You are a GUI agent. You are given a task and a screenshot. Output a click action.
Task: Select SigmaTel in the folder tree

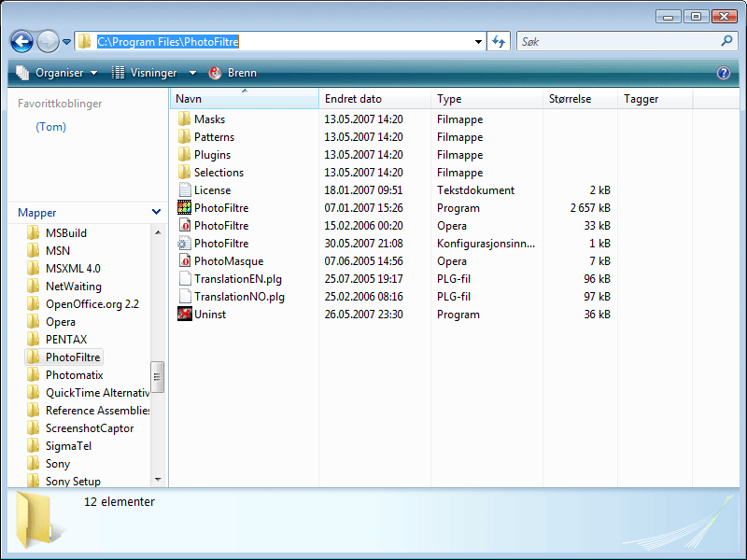coord(68,446)
